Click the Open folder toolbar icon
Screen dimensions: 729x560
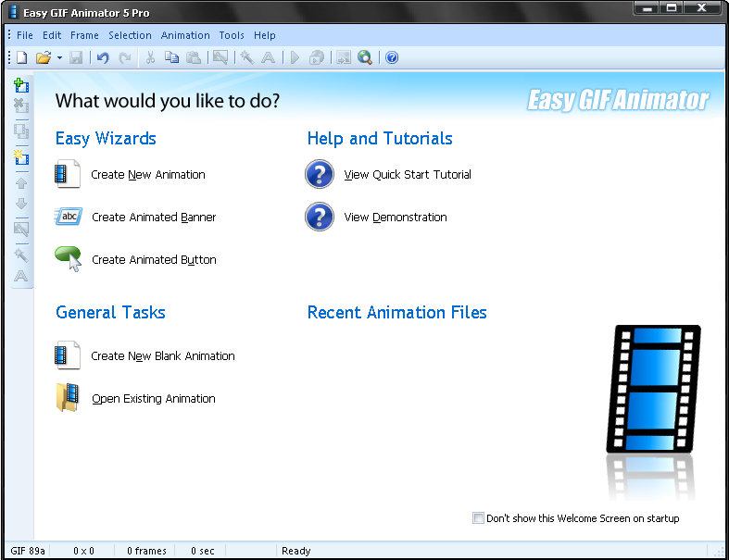pos(44,57)
